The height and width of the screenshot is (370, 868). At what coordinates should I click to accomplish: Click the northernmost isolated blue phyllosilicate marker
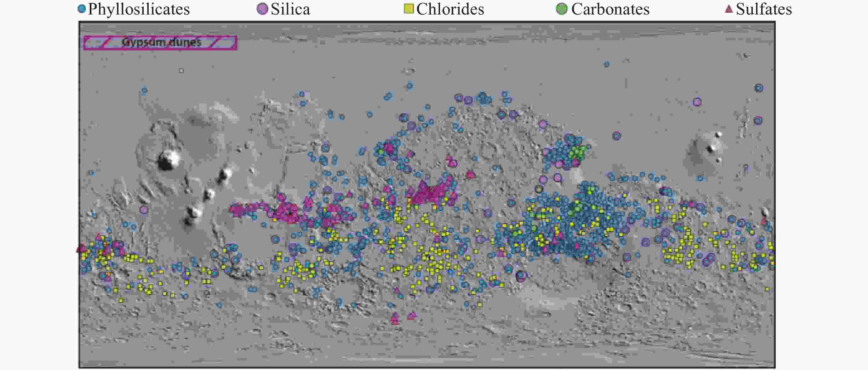pos(607,64)
